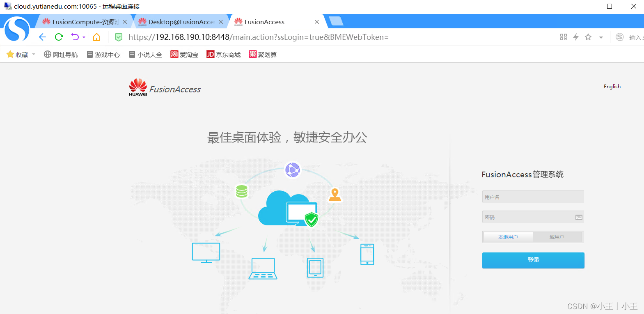644x314 pixels.
Task: Click the cloud desktop illustration icon
Action: click(x=288, y=208)
